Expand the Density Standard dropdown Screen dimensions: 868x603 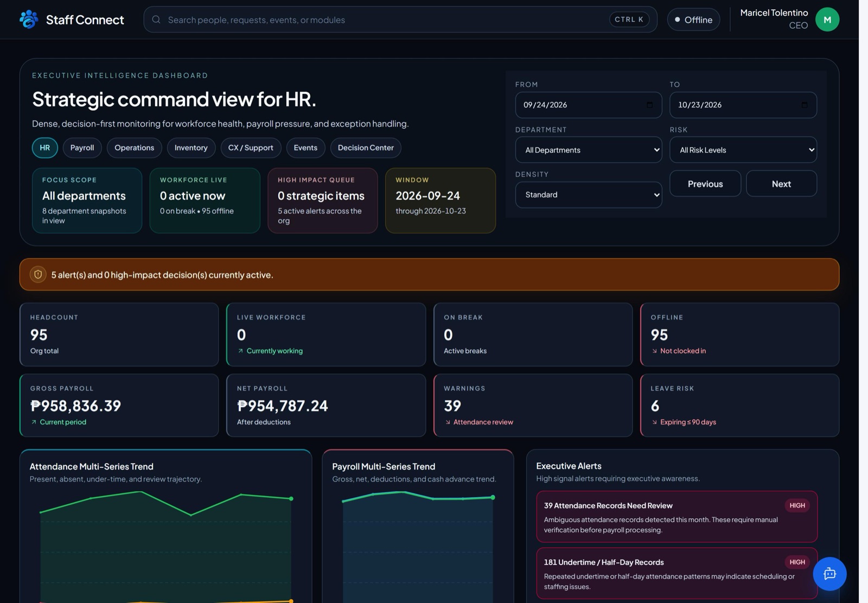(x=589, y=194)
